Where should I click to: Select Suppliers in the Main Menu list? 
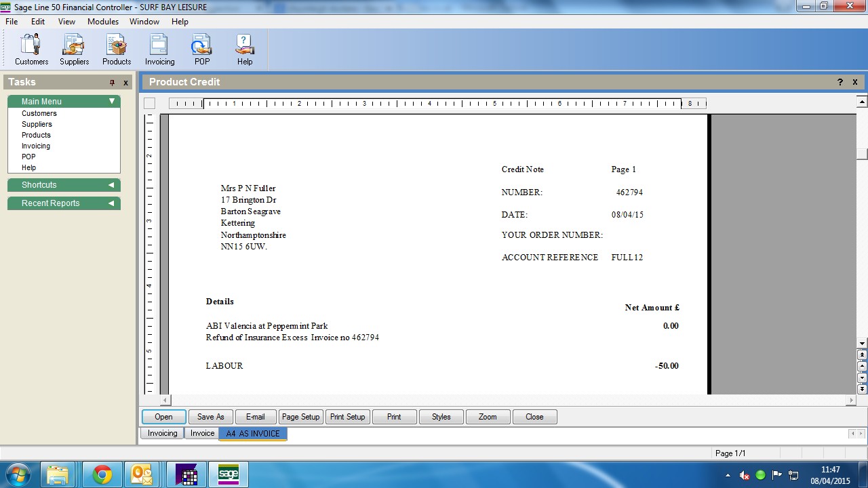tap(37, 124)
